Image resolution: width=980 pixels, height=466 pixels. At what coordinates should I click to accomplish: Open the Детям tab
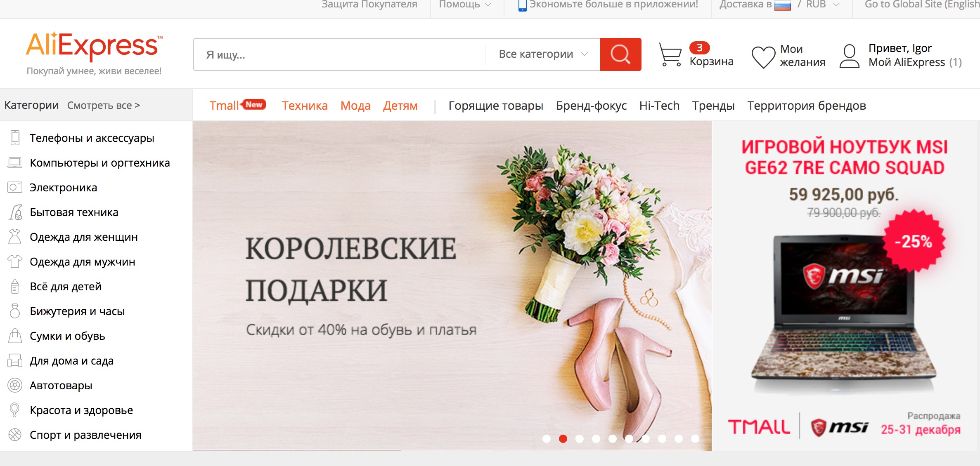click(x=400, y=106)
